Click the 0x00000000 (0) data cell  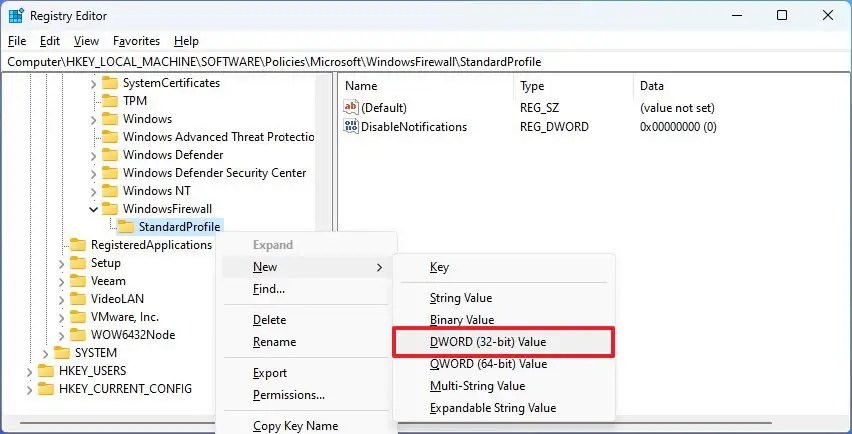(x=678, y=127)
